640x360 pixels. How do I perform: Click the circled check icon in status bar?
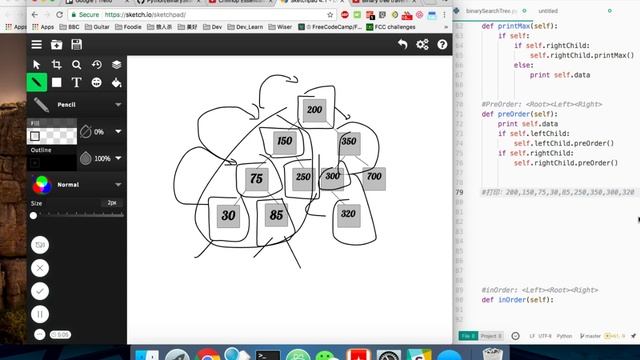pyautogui.click(x=516, y=336)
